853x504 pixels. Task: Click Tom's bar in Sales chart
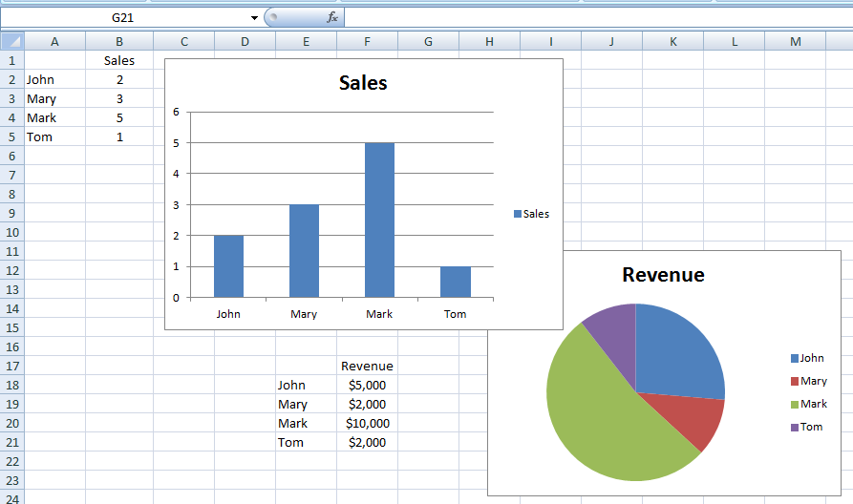tap(456, 283)
